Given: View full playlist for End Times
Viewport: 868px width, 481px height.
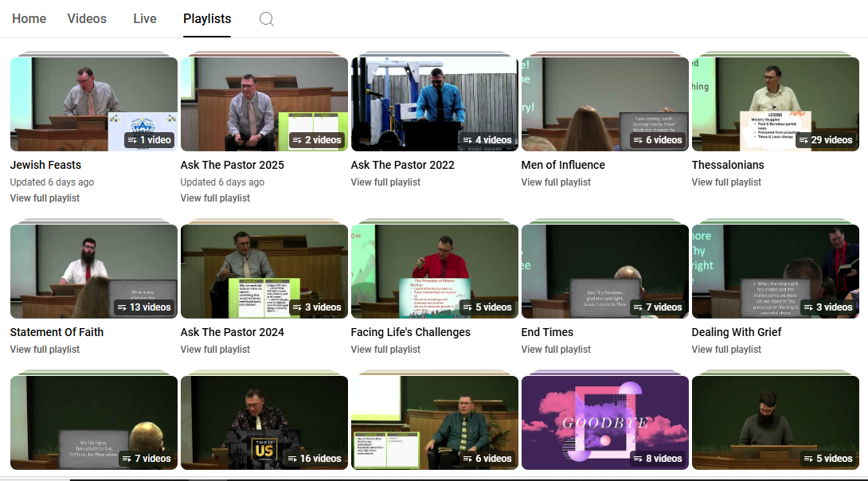Looking at the screenshot, I should pyautogui.click(x=557, y=350).
